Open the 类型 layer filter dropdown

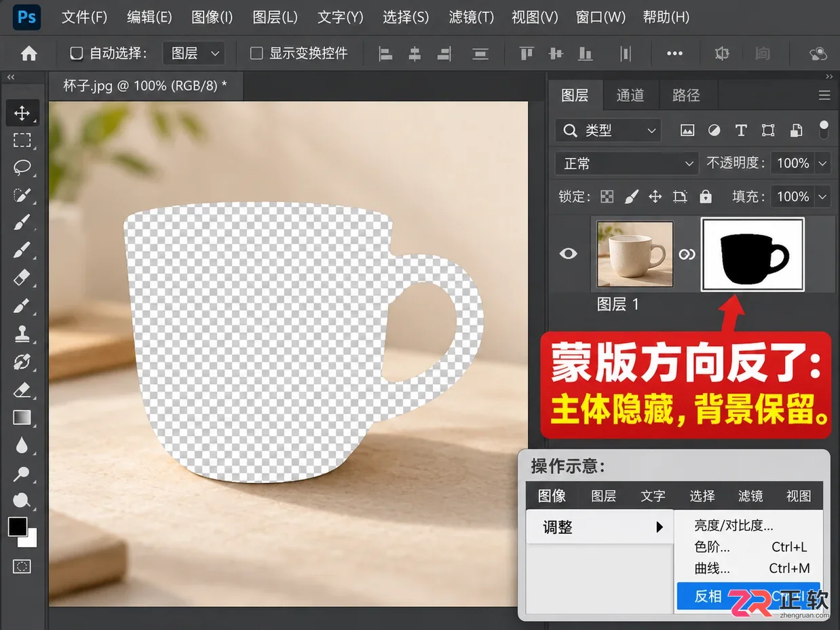click(x=608, y=130)
